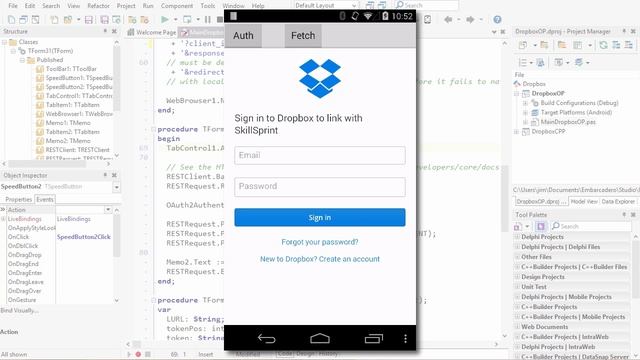Tap the Fetch button in the app
This screenshot has height=360, width=640.
303,36
